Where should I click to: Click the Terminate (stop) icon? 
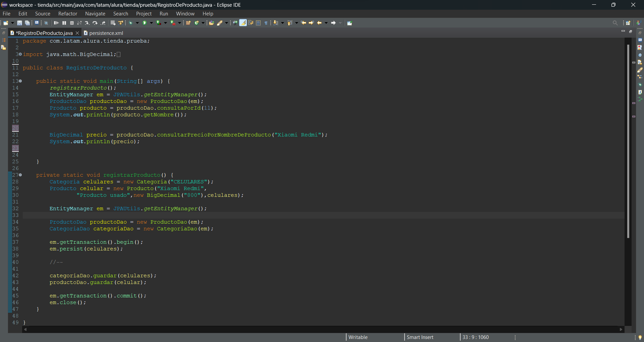72,23
